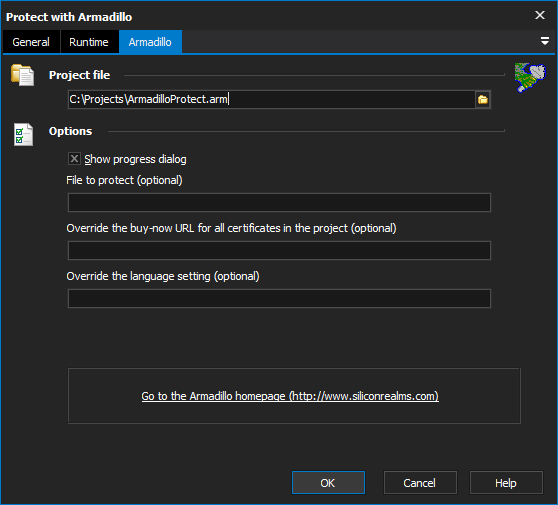Close the Protect with Armadillo dialog

540,15
